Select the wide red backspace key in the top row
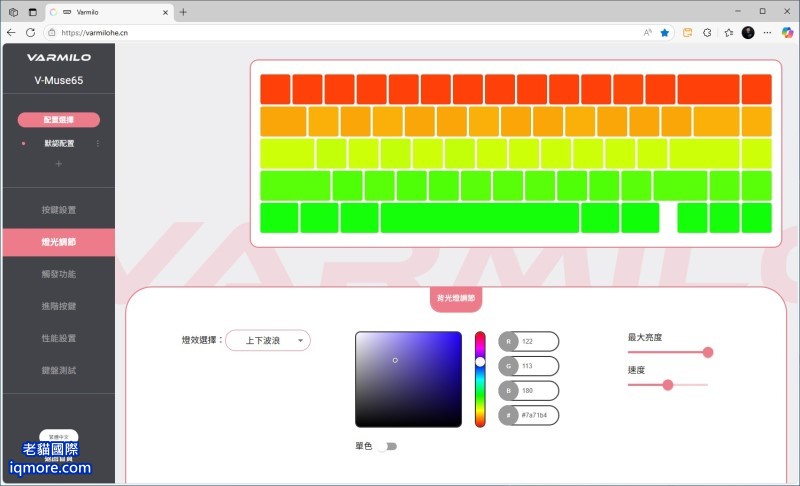The image size is (800, 486). click(708, 89)
